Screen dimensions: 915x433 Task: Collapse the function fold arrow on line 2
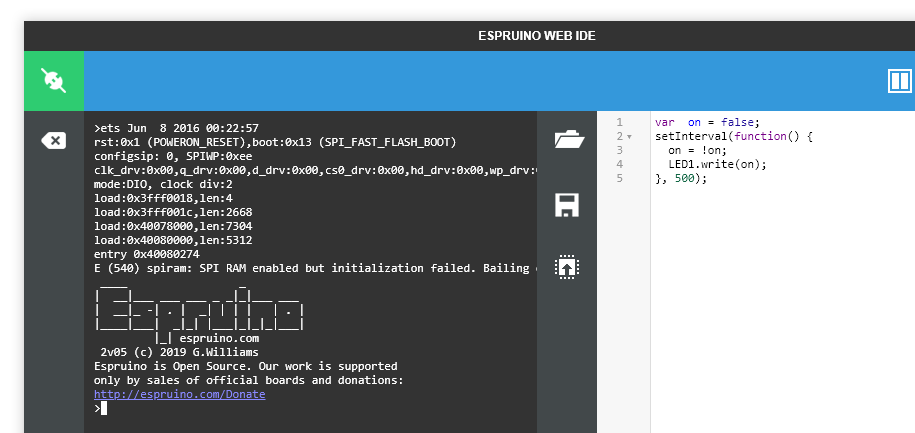(630, 137)
